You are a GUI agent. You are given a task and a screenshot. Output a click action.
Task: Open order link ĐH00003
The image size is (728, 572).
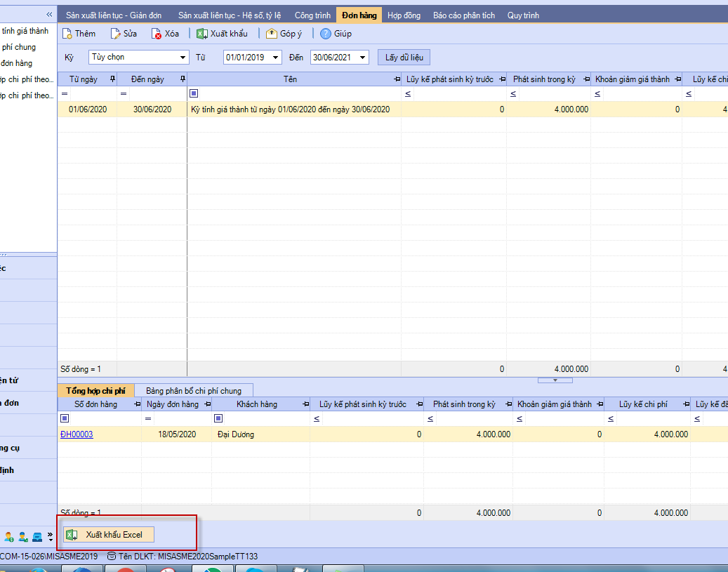[x=77, y=434]
